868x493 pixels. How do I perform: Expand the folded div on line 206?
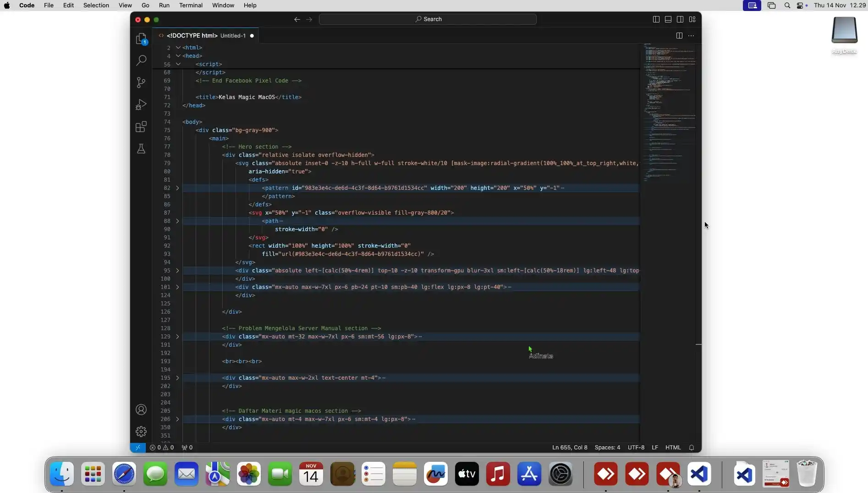coord(178,419)
